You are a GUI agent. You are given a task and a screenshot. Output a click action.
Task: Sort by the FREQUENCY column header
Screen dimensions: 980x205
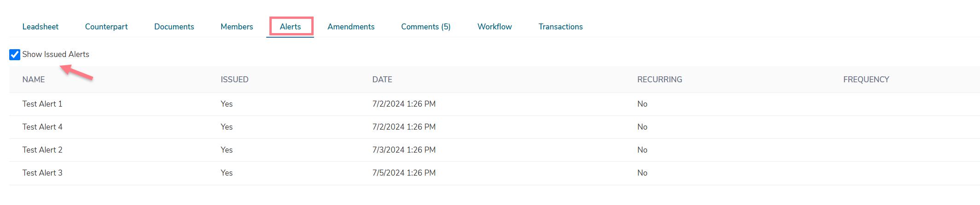click(866, 80)
